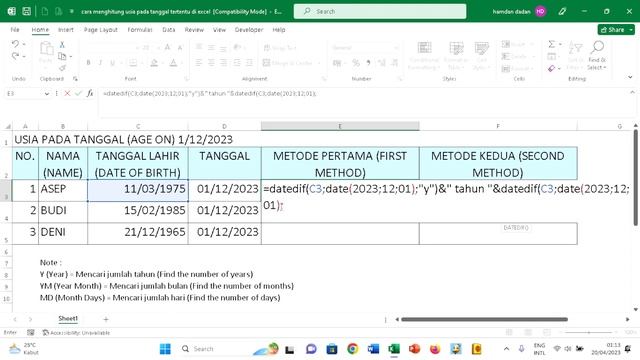Select column E header
640x360 pixels.
click(x=340, y=126)
